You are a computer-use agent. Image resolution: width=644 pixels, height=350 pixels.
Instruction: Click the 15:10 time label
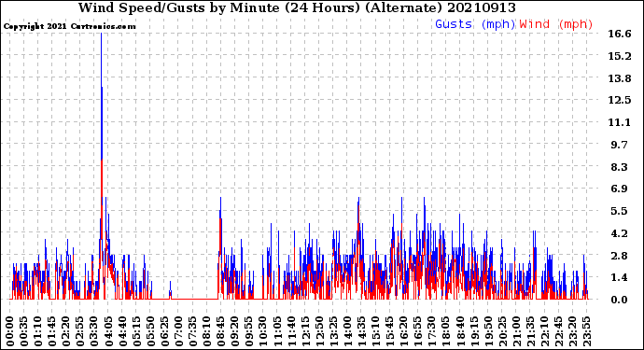(375, 331)
